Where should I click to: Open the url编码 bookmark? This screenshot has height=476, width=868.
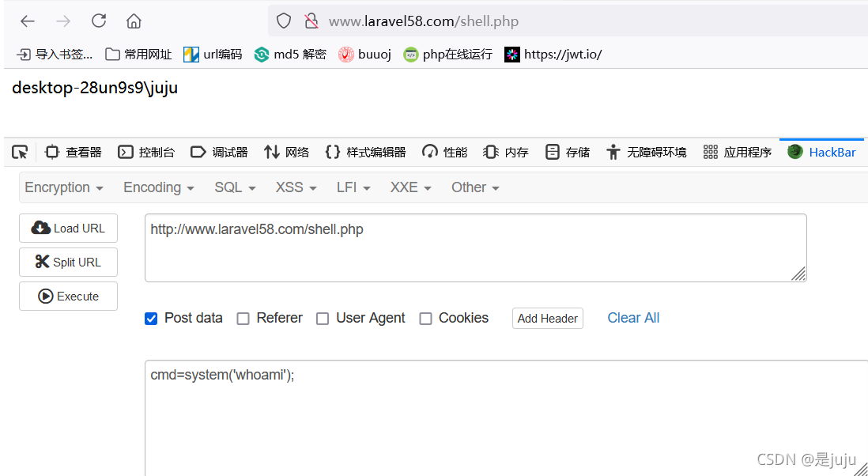click(213, 55)
